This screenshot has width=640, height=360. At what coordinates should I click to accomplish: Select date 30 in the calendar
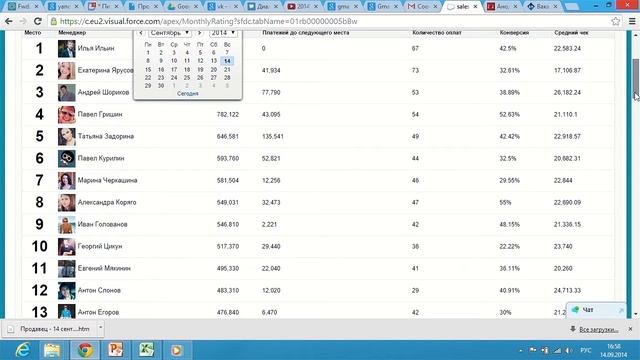[x=161, y=86]
